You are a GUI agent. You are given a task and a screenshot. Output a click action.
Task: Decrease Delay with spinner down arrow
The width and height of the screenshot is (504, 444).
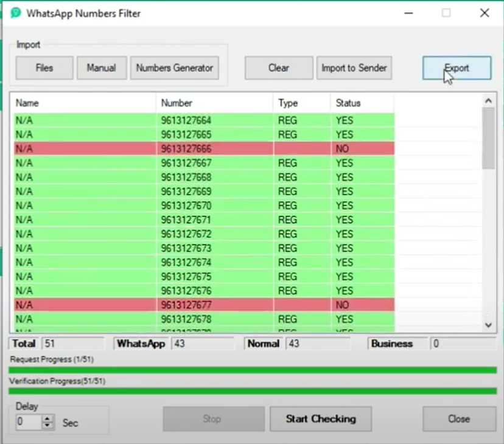(48, 425)
